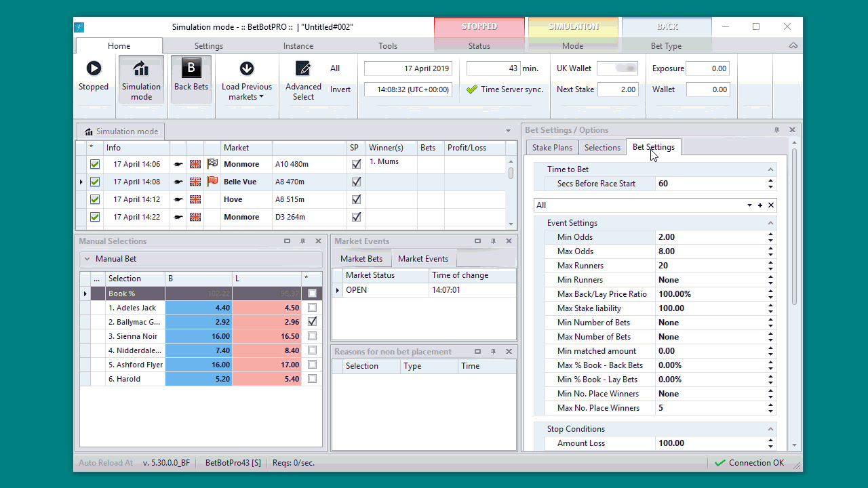Collapse the Event Settings section
The width and height of the screenshot is (868, 488).
[770, 223]
